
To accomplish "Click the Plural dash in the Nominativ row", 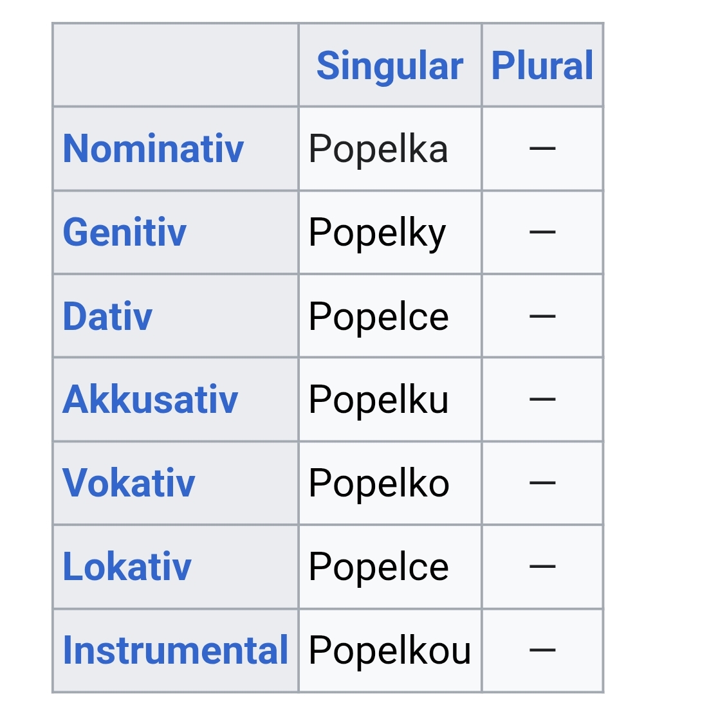I will coord(542,149).
